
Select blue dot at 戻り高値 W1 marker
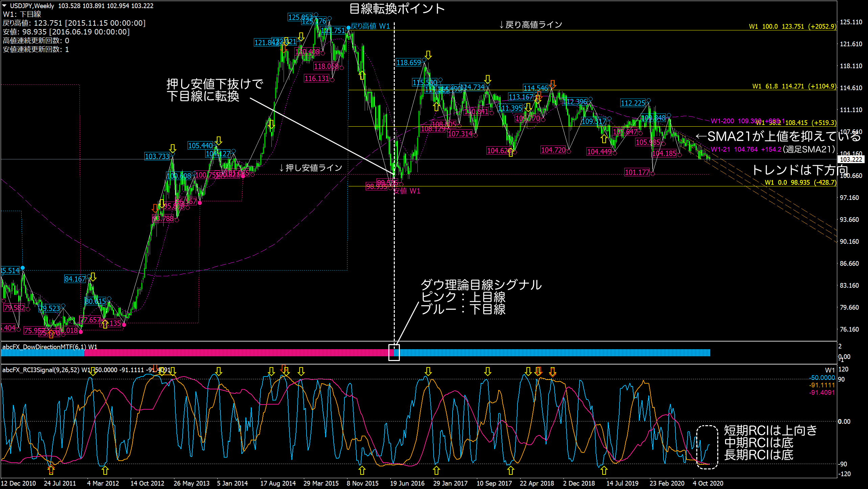[x=348, y=28]
